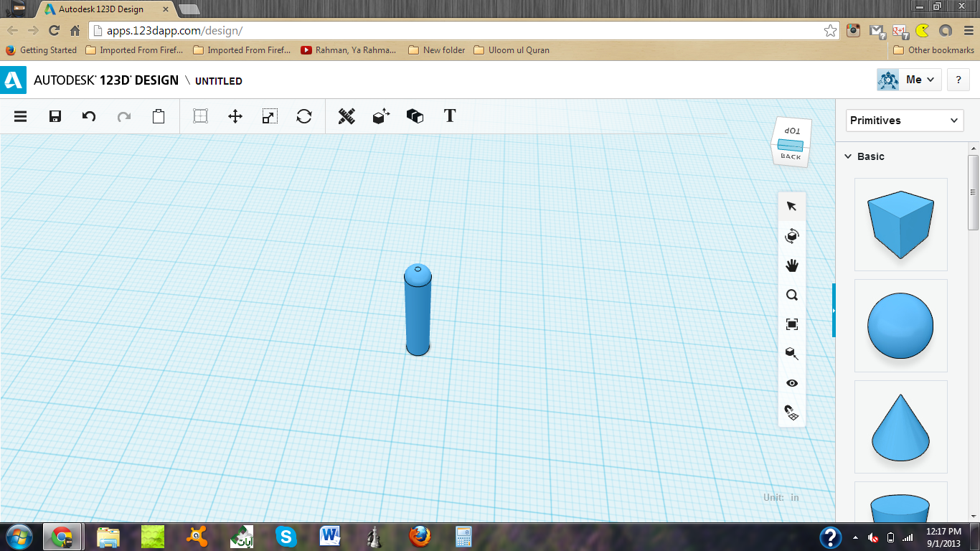This screenshot has height=551, width=980.
Task: Insert the Cone primitive
Action: (900, 427)
